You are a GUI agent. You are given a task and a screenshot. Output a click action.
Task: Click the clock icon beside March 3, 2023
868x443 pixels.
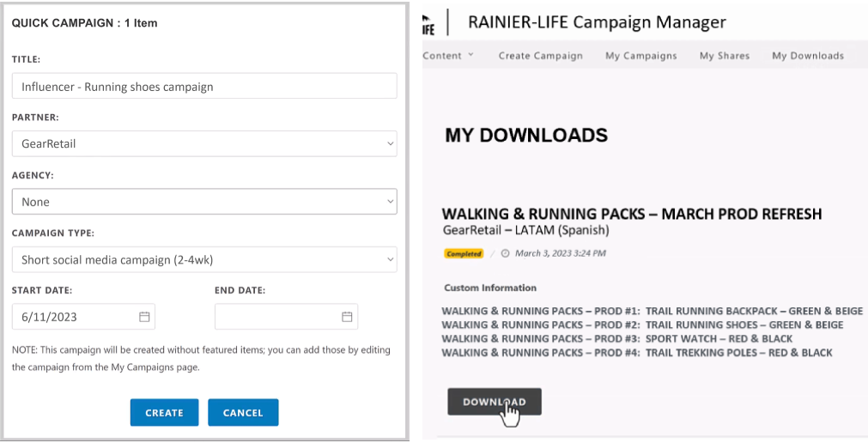pyautogui.click(x=505, y=253)
